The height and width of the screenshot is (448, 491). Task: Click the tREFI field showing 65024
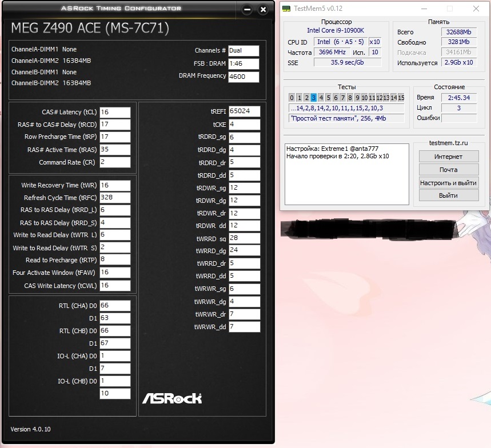tap(244, 111)
